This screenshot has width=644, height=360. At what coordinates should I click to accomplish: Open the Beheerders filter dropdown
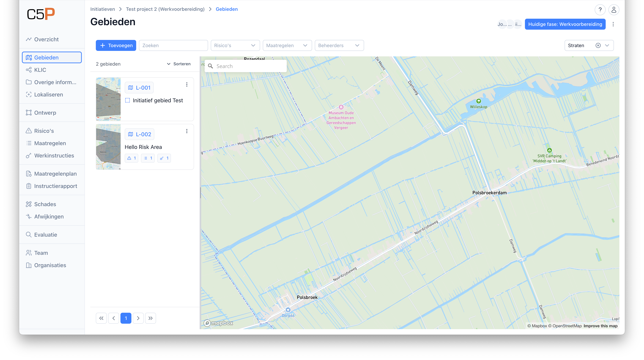pyautogui.click(x=339, y=46)
